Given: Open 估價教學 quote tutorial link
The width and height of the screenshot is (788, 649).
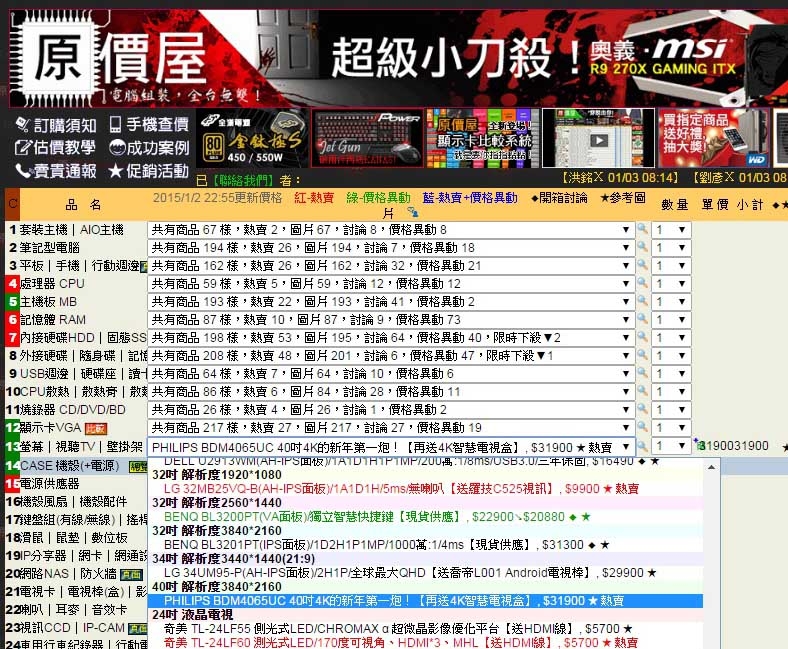Looking at the screenshot, I should (55, 147).
